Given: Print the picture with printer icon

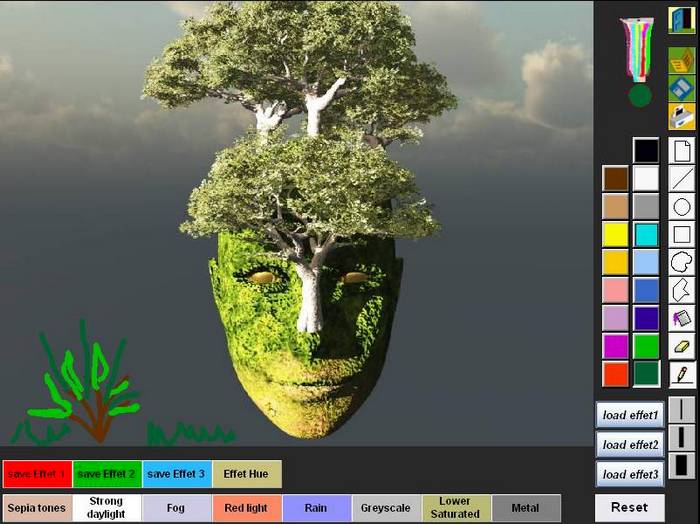Looking at the screenshot, I should (x=681, y=116).
